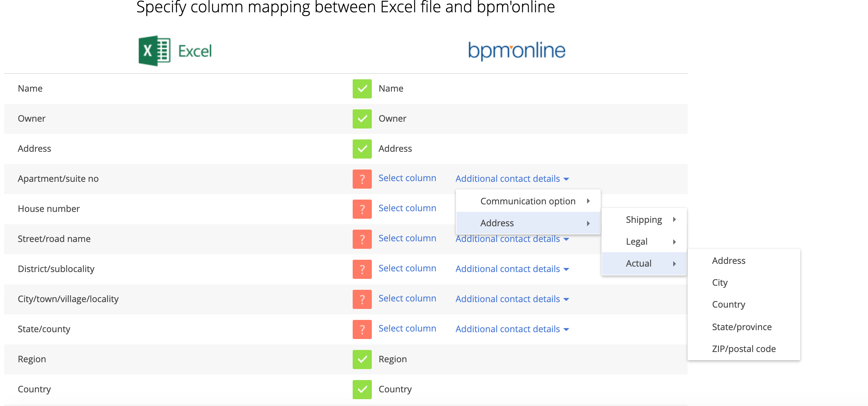Click Excel column label State/county
Image resolution: width=868 pixels, height=406 pixels.
tap(44, 329)
